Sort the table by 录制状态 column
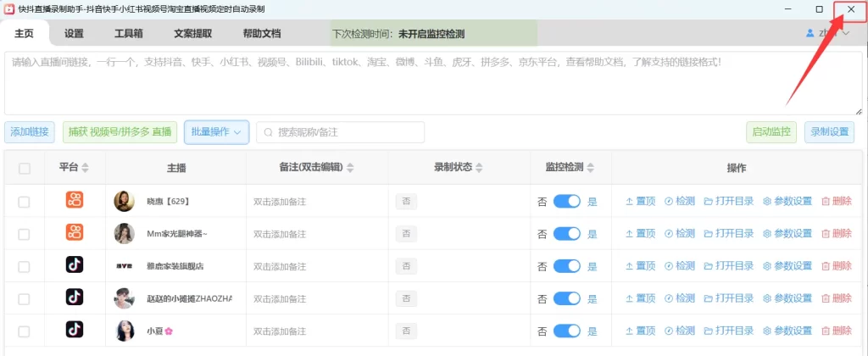 (480, 168)
